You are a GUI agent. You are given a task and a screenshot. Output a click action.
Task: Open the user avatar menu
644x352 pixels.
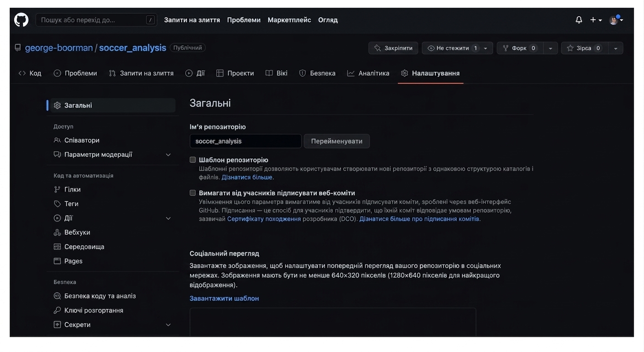(616, 20)
